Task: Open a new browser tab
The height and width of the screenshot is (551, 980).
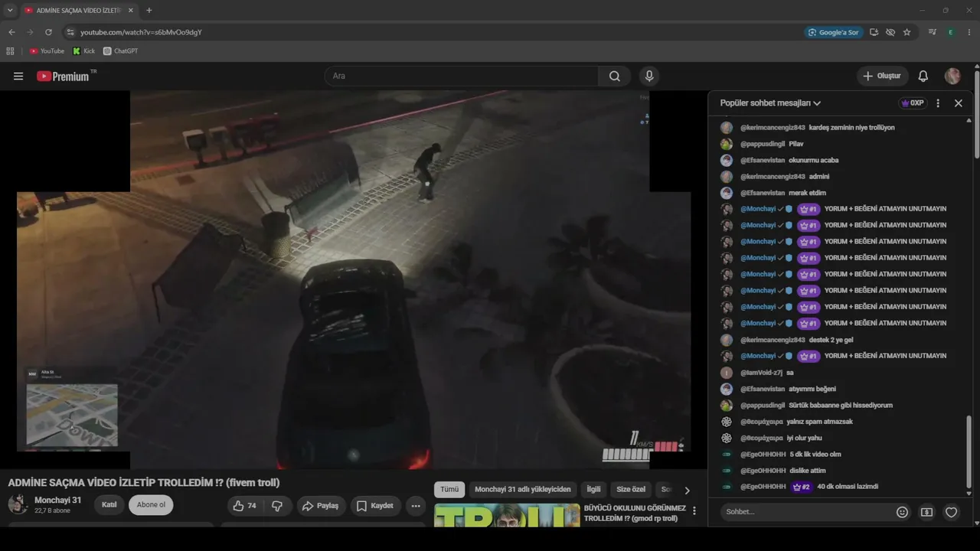Action: point(149,10)
